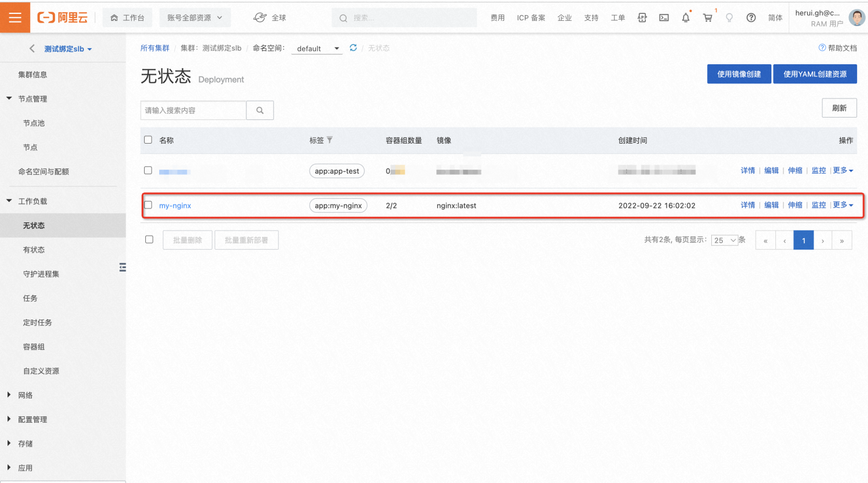The width and height of the screenshot is (868, 483).
Task: Click the 使用YAML创建资源 button
Action: [815, 74]
